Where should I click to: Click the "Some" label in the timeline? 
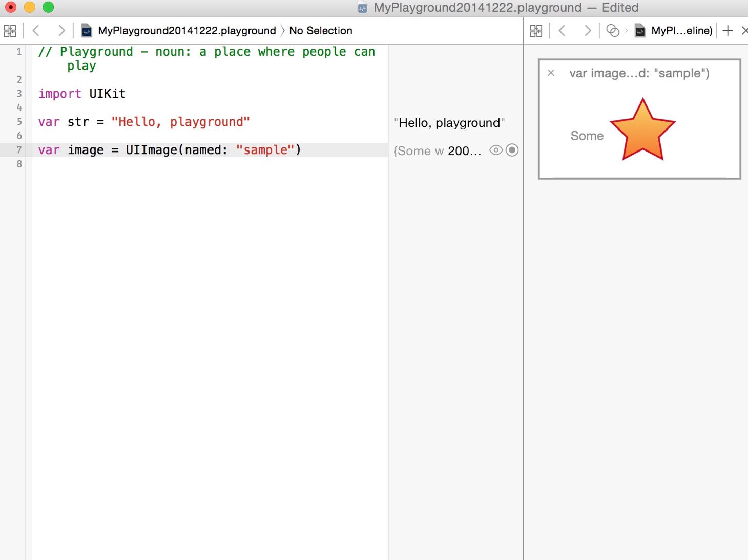(587, 136)
